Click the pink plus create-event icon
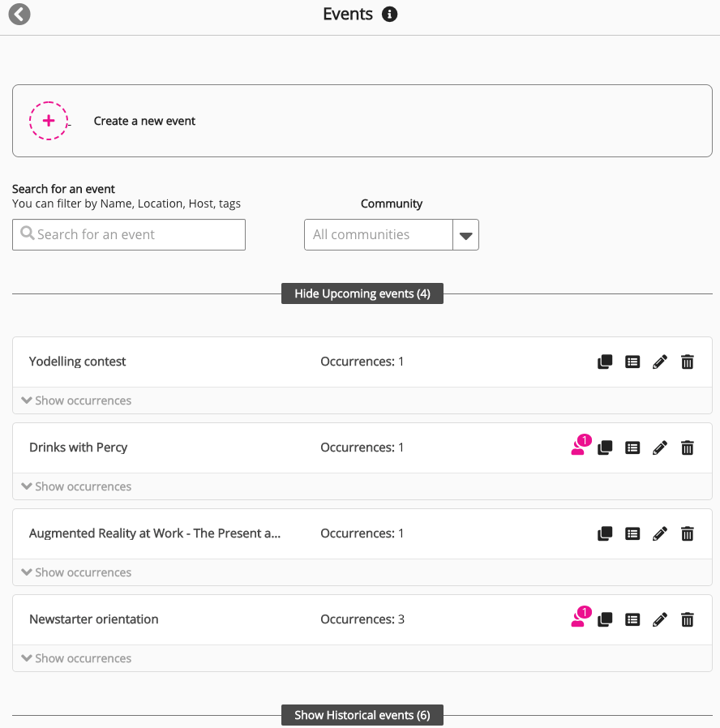 (x=49, y=121)
